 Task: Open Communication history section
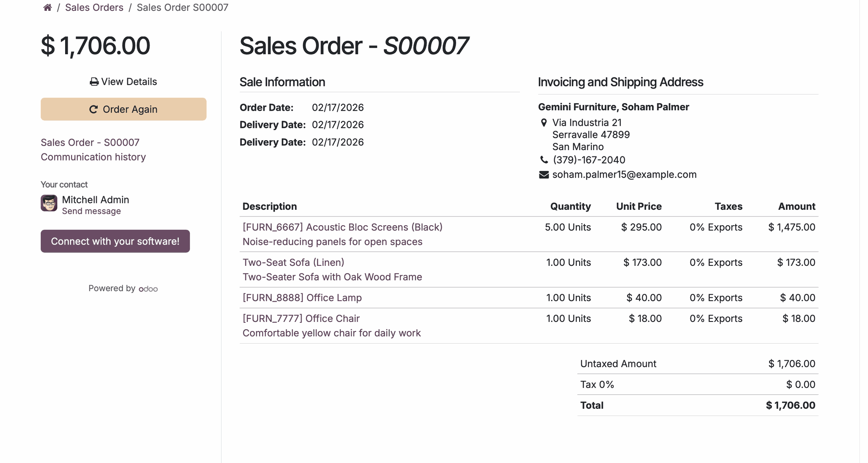tap(93, 157)
